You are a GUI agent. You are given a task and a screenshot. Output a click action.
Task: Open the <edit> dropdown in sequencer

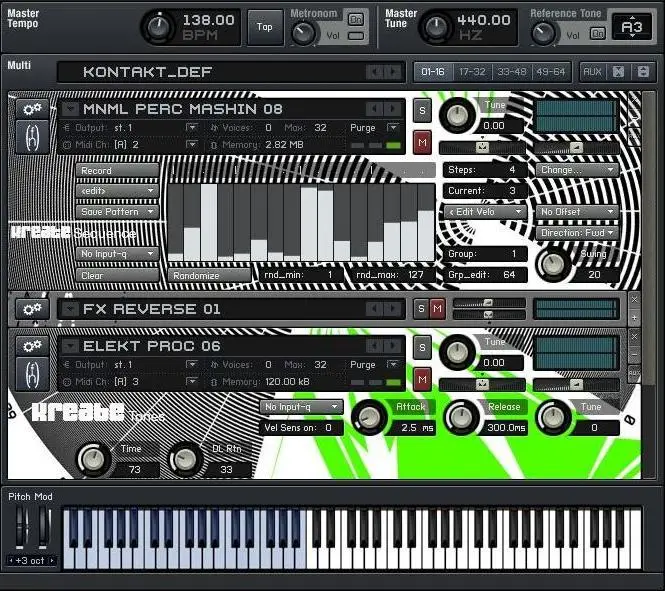[x=117, y=191]
